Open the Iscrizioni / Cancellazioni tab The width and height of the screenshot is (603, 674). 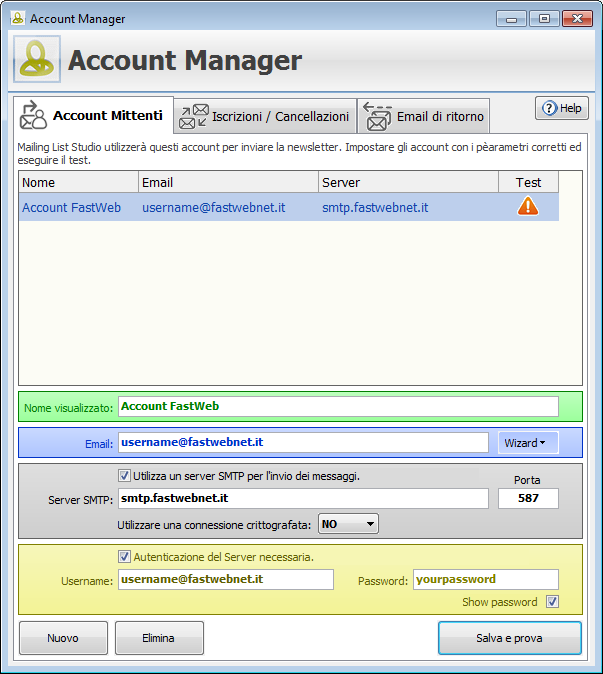point(266,116)
